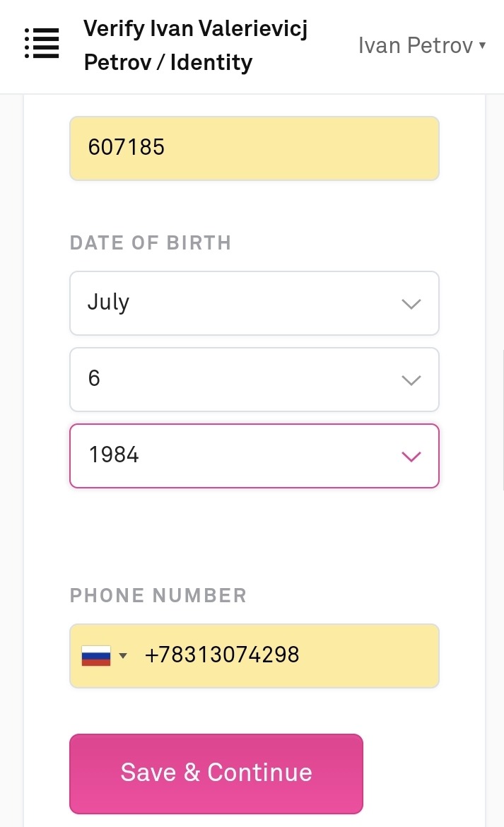
Task: Click the chevron in the July dropdown
Action: [x=411, y=304]
